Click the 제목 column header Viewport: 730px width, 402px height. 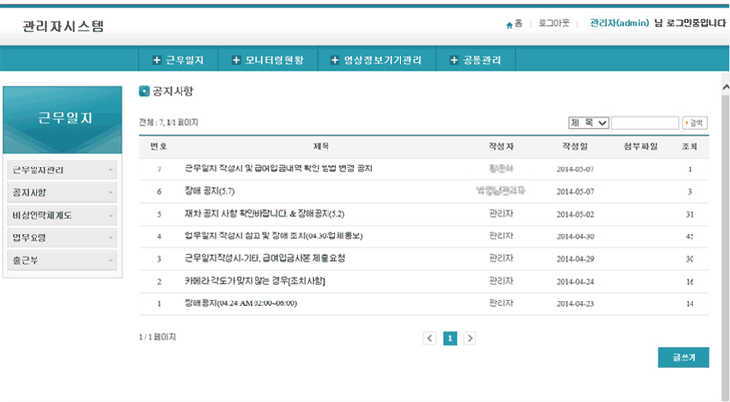[321, 146]
